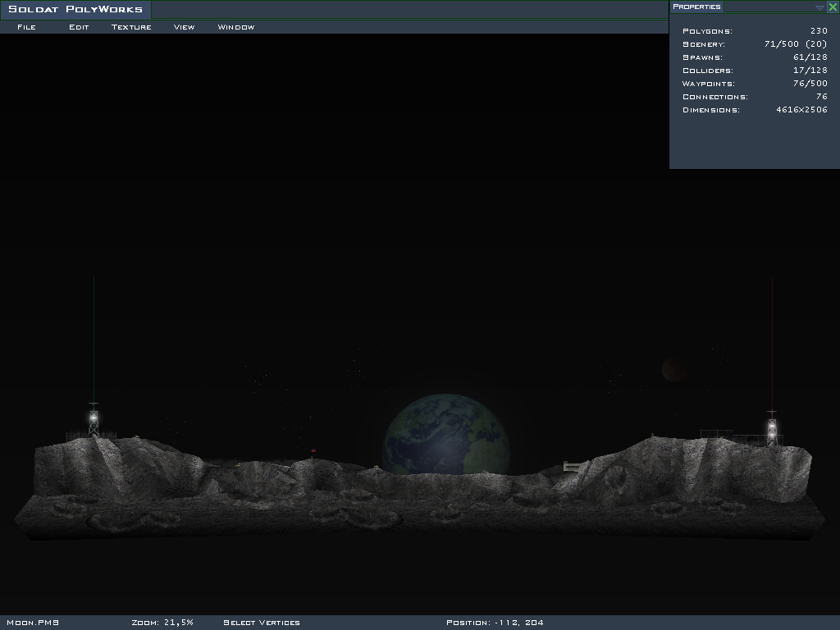
Task: Click the Position coordinates in the status bar
Action: (495, 623)
